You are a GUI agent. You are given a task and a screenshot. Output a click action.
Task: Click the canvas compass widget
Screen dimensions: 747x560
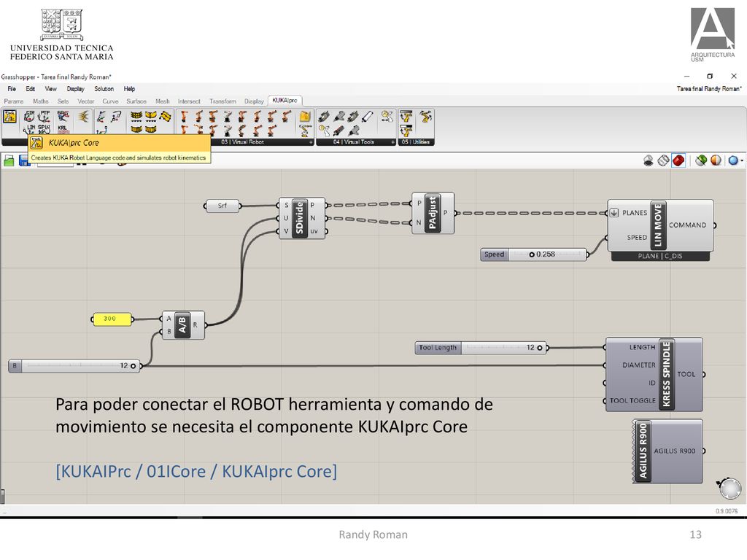click(x=729, y=488)
